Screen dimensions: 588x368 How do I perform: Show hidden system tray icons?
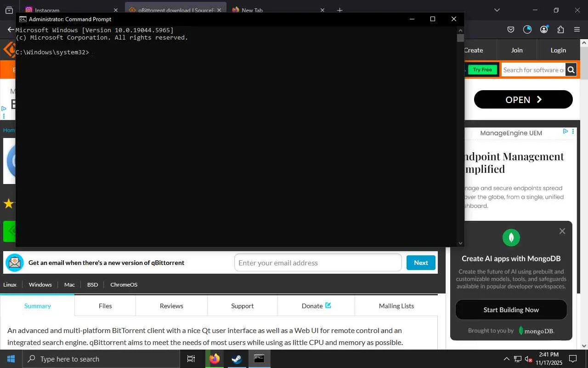click(x=507, y=359)
